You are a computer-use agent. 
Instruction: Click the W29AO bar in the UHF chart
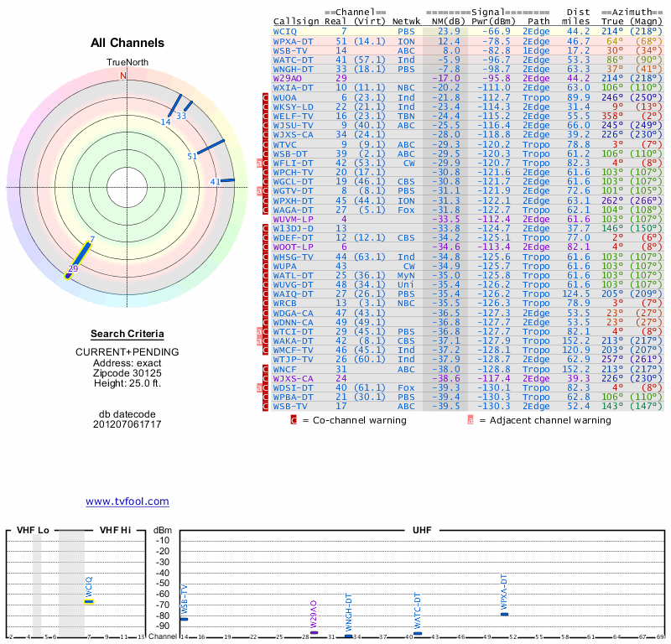coord(314,632)
